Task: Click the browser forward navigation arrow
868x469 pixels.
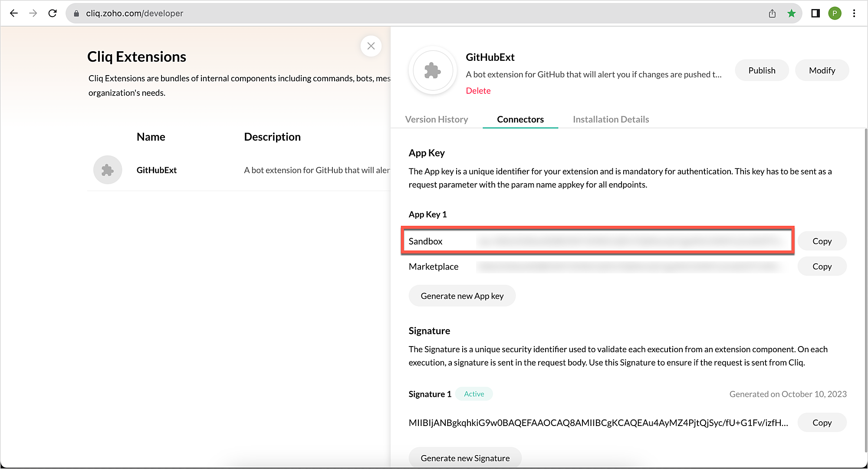Action: (33, 13)
